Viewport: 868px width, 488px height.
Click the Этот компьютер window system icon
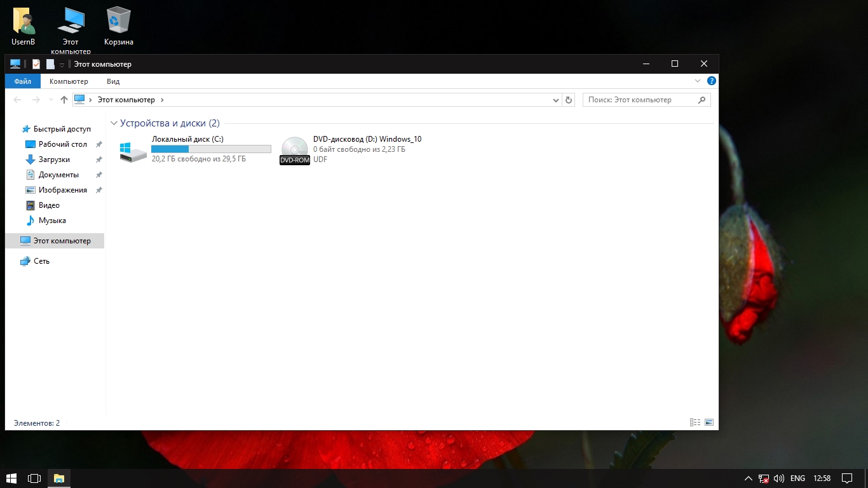point(15,64)
